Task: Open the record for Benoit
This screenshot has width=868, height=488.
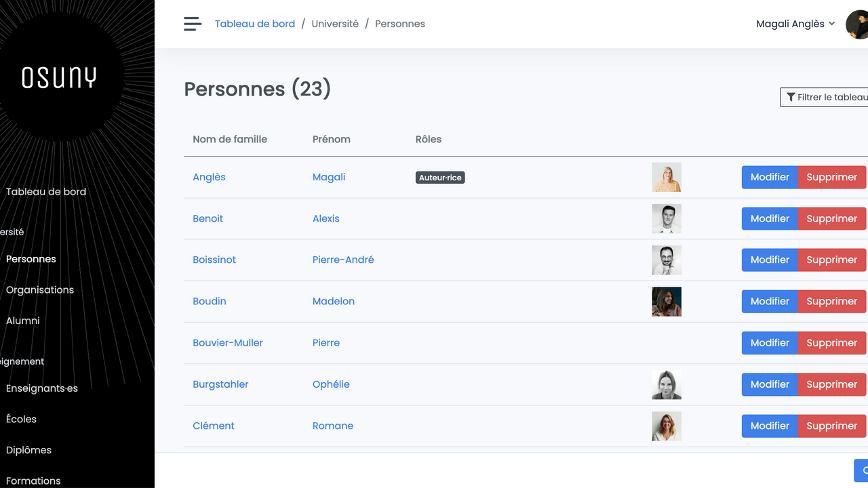Action: tap(208, 218)
